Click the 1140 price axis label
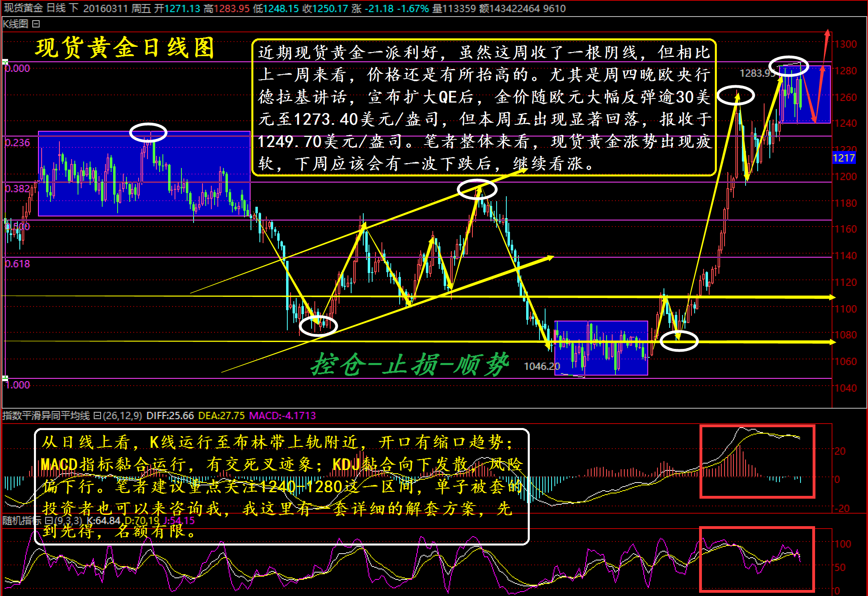868x596 pixels. click(x=846, y=256)
